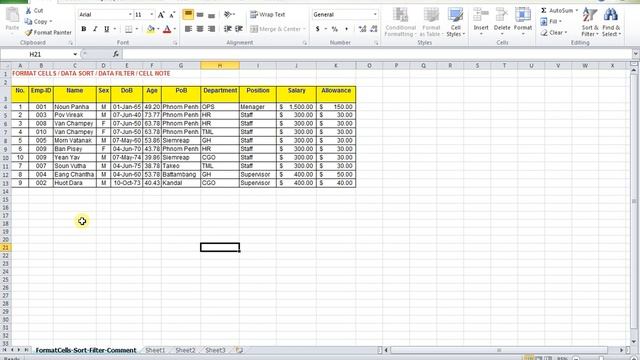The image size is (640, 360).
Task: Switch to Sheet1 tab
Action: click(155, 350)
